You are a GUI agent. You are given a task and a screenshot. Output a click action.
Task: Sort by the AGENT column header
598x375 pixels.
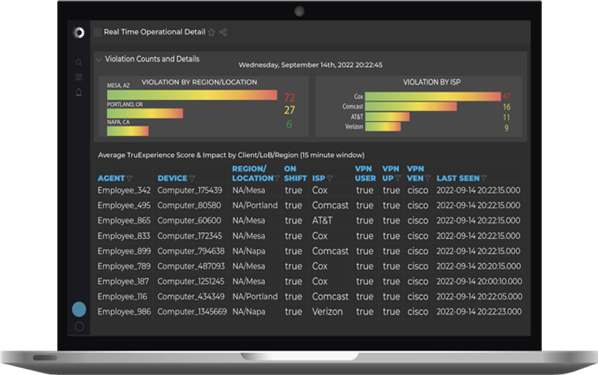coord(111,178)
